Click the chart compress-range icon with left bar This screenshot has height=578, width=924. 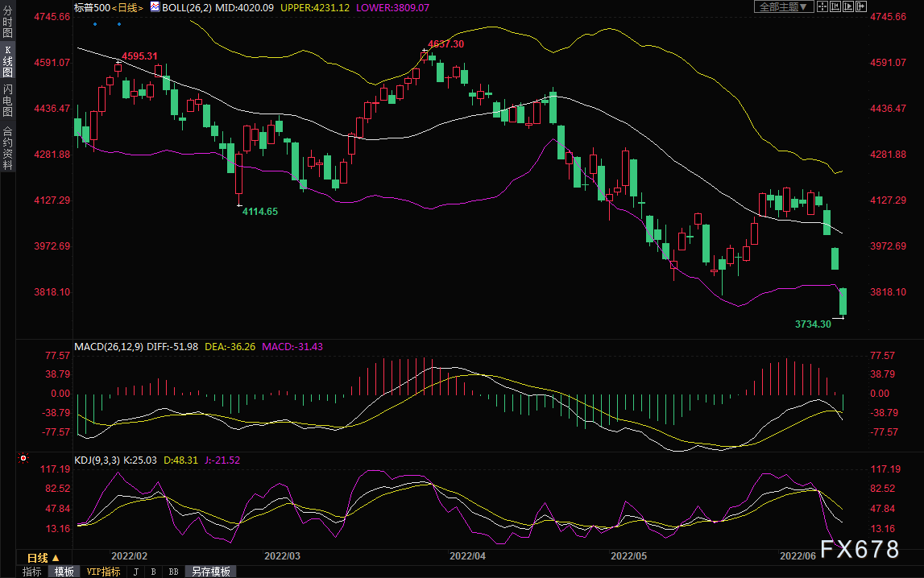point(835,6)
